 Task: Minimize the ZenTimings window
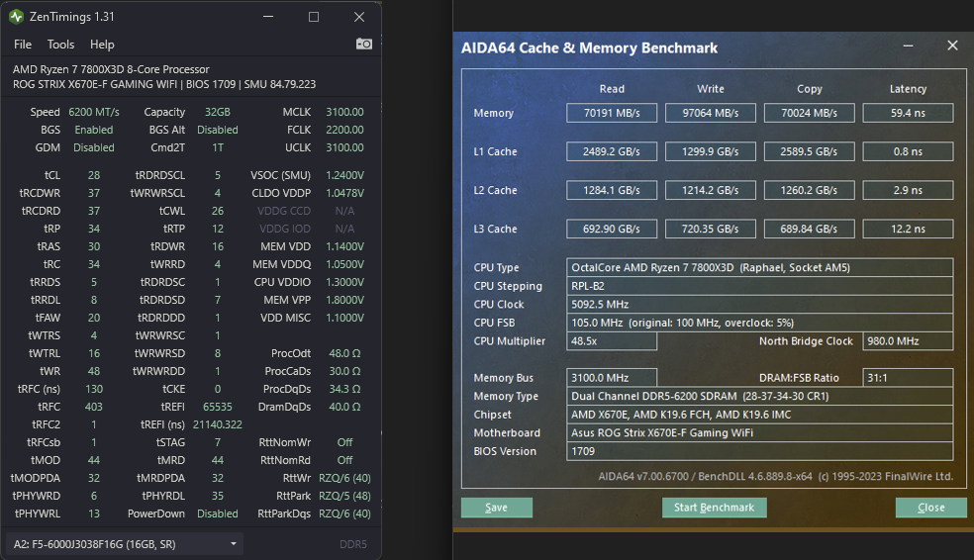(268, 17)
